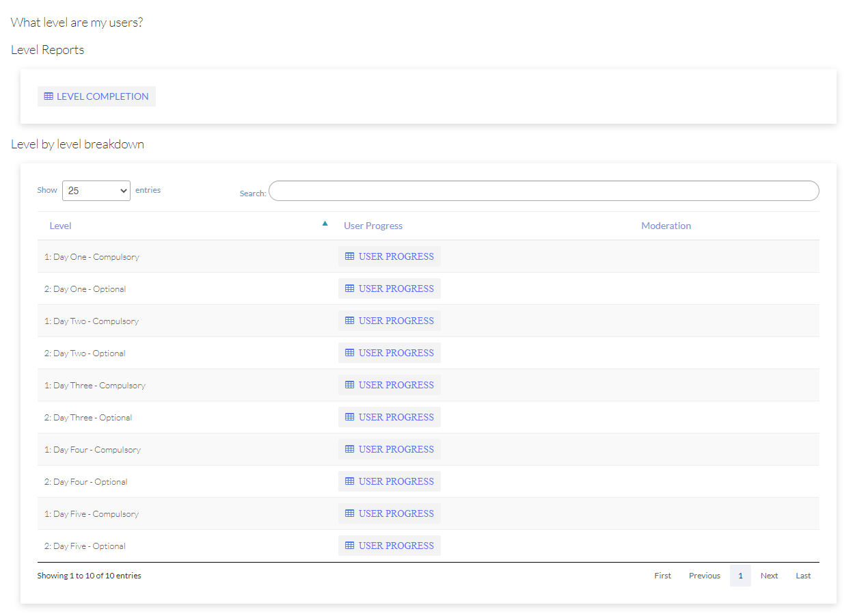Open User Progress for Day Three Optional

[x=390, y=417]
